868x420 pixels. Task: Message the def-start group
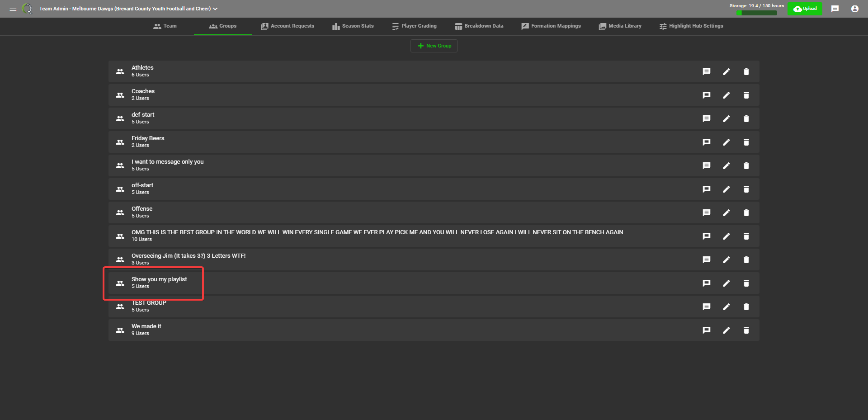707,118
